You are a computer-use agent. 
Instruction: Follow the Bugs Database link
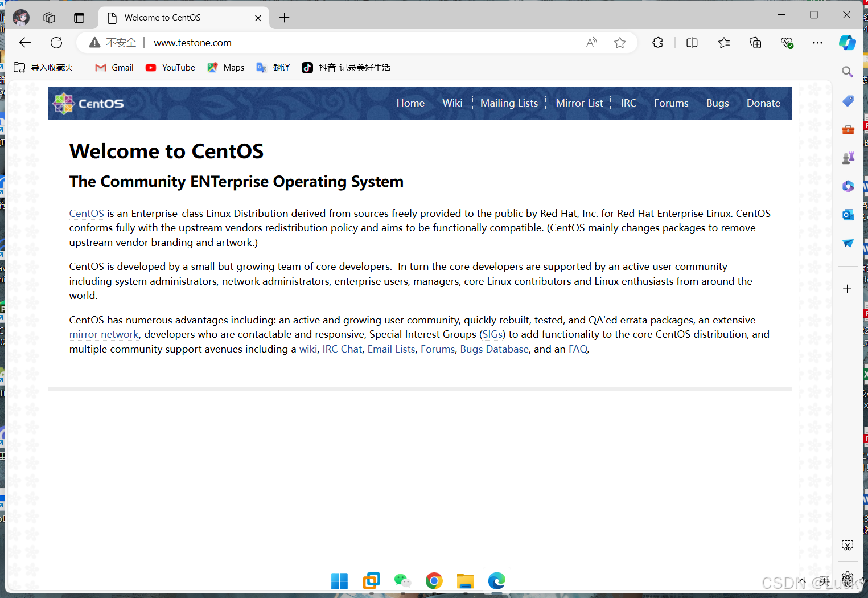tap(494, 349)
